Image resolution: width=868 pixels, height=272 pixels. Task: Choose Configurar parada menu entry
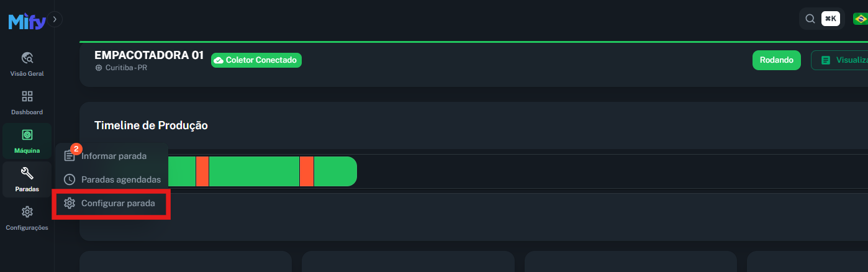point(118,203)
